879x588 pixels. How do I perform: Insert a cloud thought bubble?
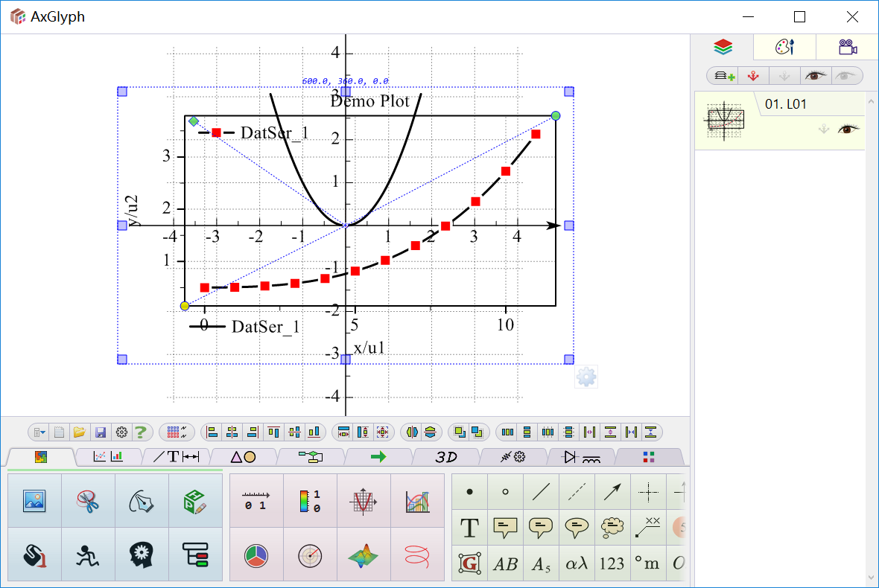(x=612, y=528)
